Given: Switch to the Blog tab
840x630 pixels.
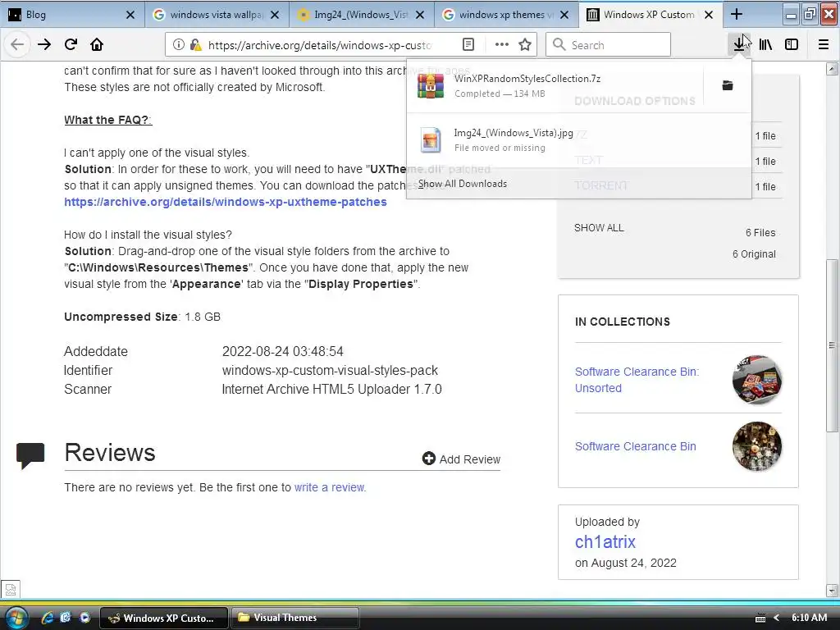Looking at the screenshot, I should [x=72, y=15].
